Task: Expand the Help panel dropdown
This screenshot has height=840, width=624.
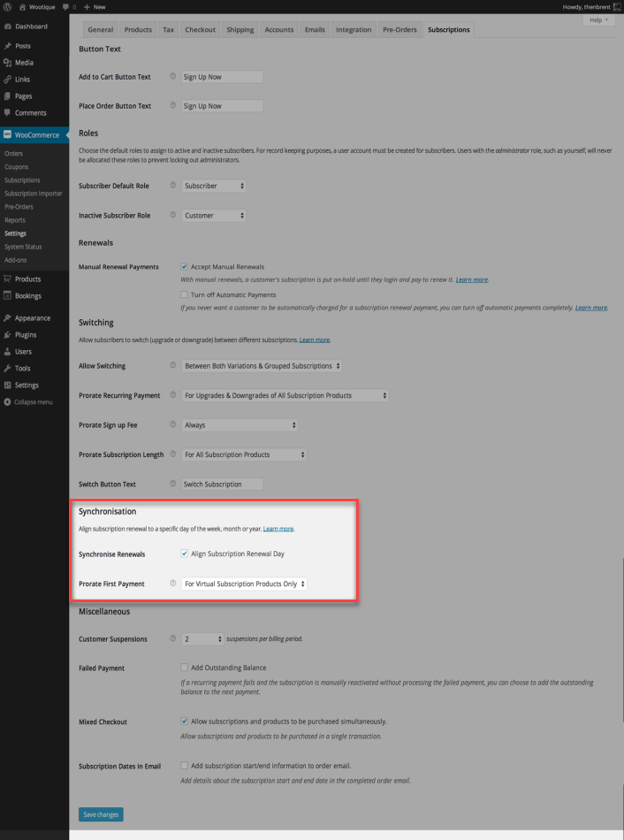Action: click(x=598, y=19)
